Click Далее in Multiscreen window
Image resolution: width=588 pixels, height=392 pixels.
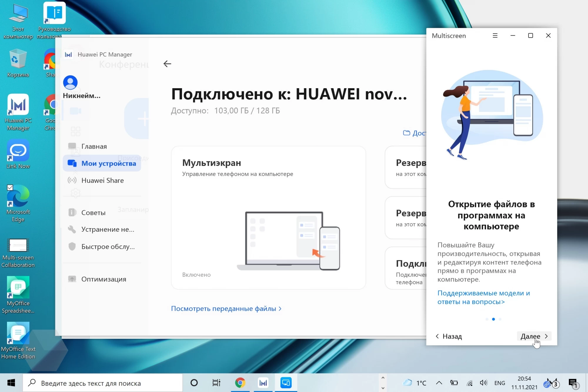point(534,336)
